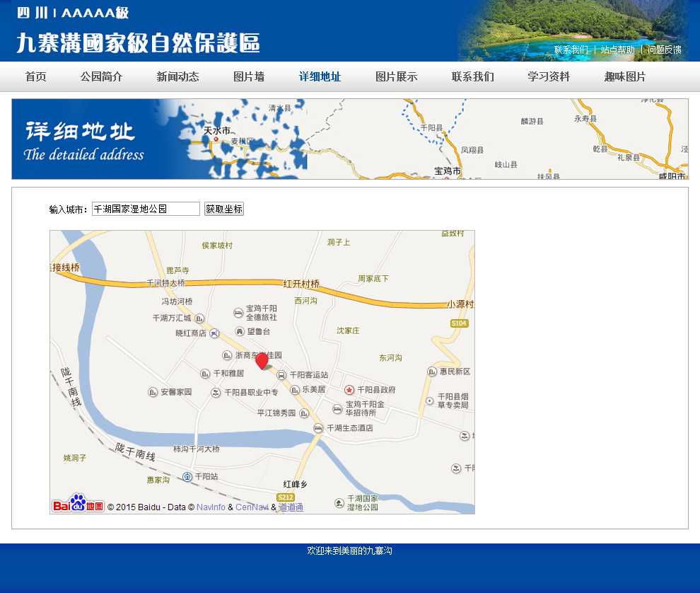This screenshot has height=593, width=700.
Task: Click the 详细地址 banner image
Action: click(x=349, y=139)
